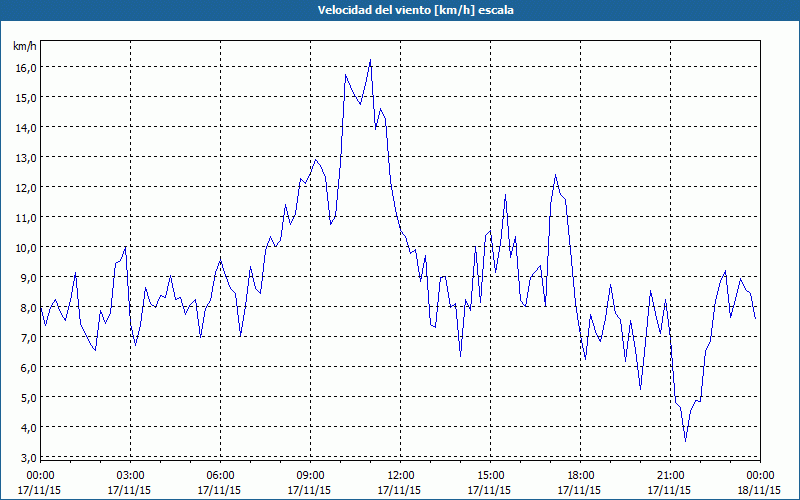Image resolution: width=800 pixels, height=500 pixels.
Task: Click the 10,0 y-axis value
Action: pos(27,248)
